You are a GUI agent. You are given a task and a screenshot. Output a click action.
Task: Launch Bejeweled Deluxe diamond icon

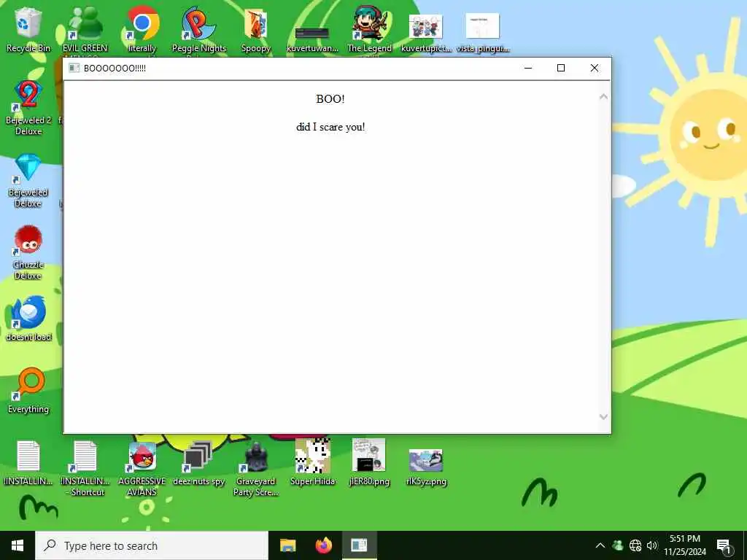tap(28, 180)
